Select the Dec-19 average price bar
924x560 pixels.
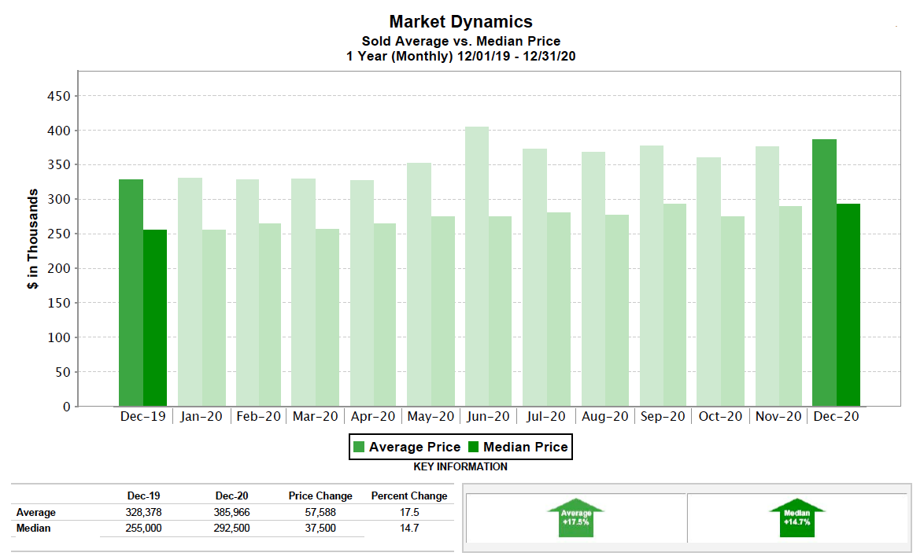[x=131, y=293]
